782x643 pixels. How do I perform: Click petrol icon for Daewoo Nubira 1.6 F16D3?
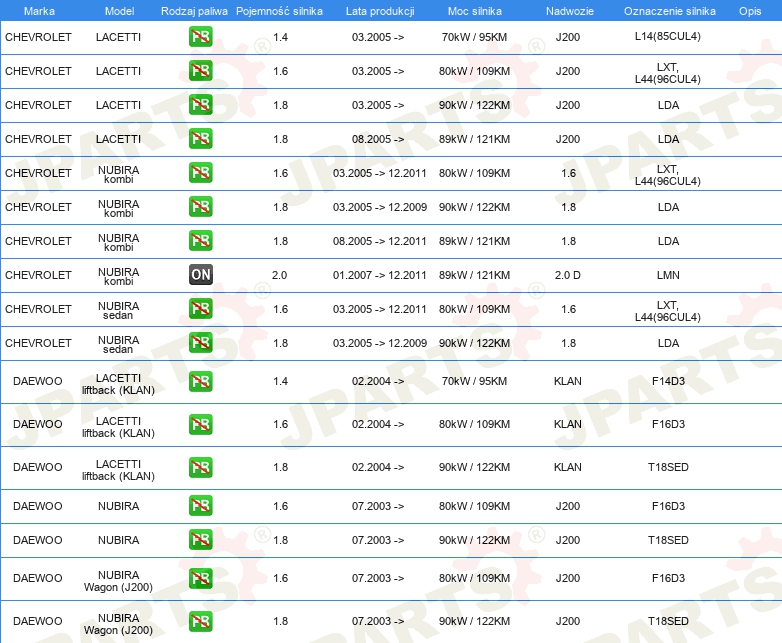(x=200, y=506)
